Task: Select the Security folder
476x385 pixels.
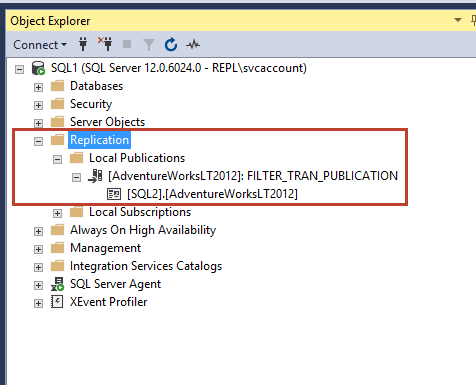Action: tap(91, 104)
